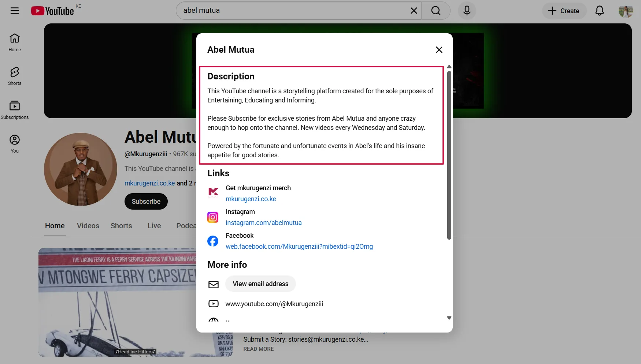Image resolution: width=641 pixels, height=364 pixels.
Task: Click the Submit a Story email text
Action: coord(306,339)
